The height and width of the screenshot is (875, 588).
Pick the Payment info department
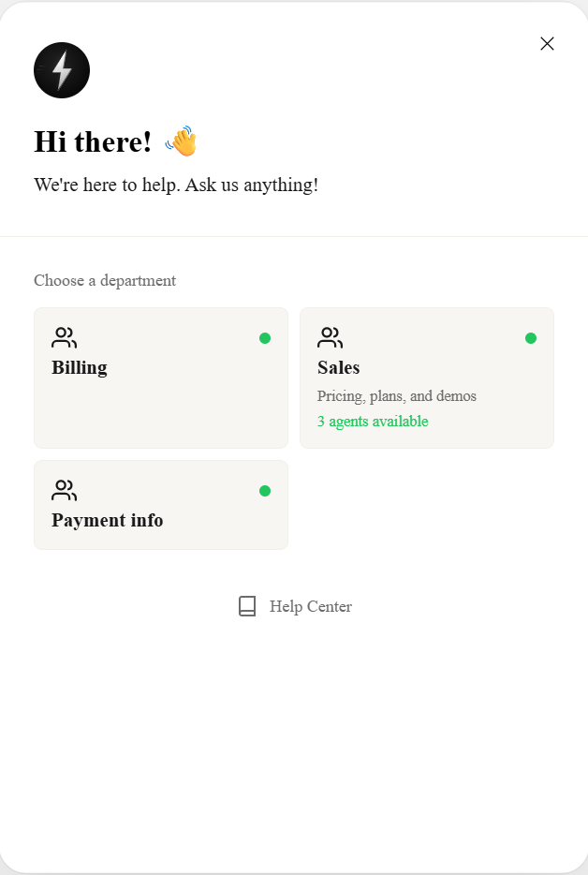(161, 506)
